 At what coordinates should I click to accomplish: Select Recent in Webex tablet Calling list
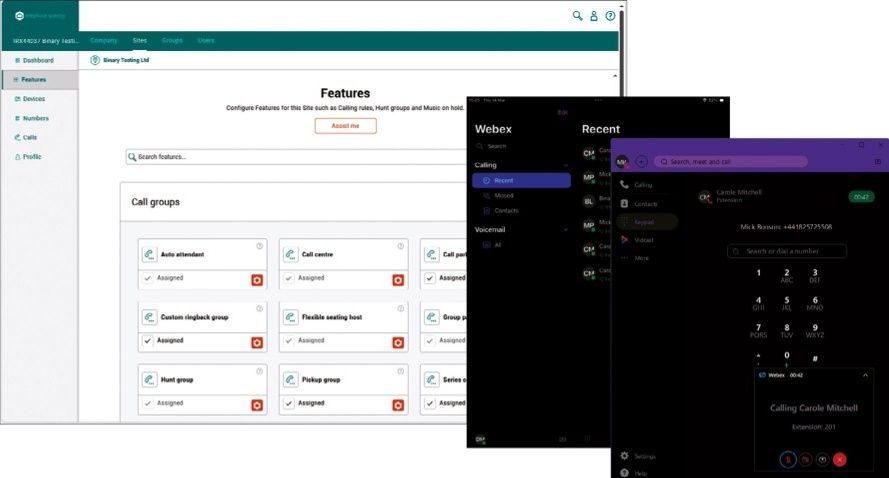coord(521,180)
